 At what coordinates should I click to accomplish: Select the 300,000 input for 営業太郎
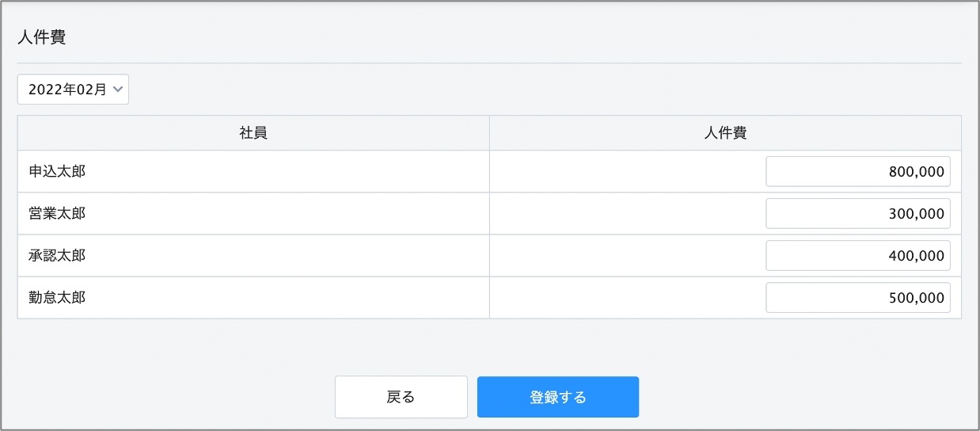pos(858,213)
